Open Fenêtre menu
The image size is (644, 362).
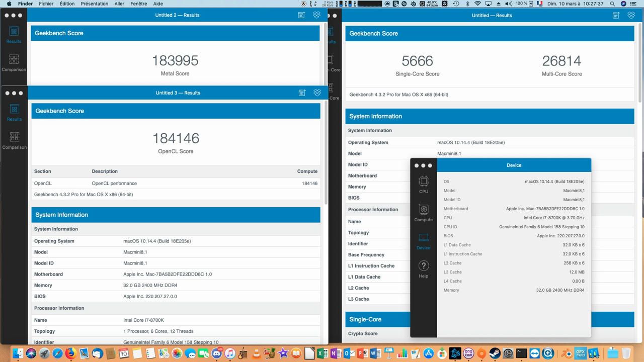[x=139, y=4]
